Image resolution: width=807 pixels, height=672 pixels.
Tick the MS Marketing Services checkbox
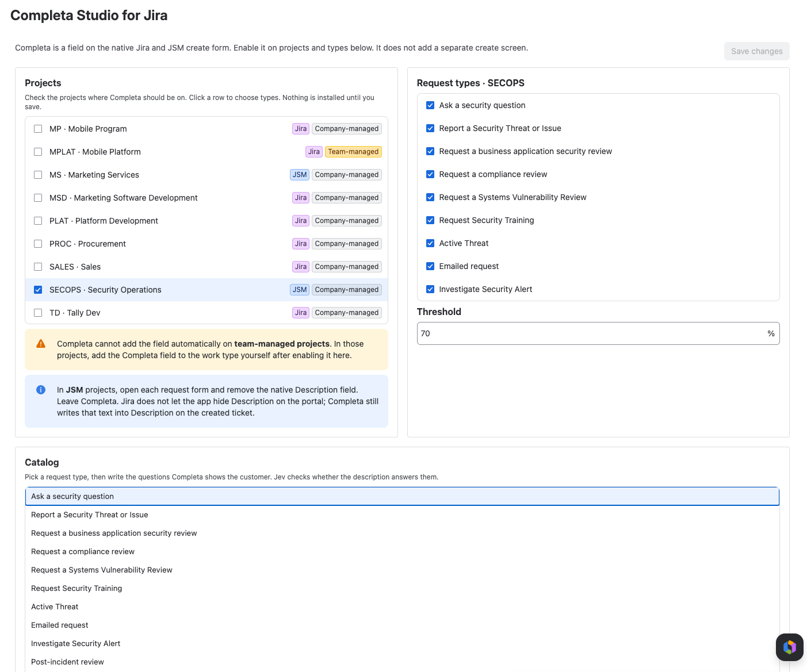point(38,175)
